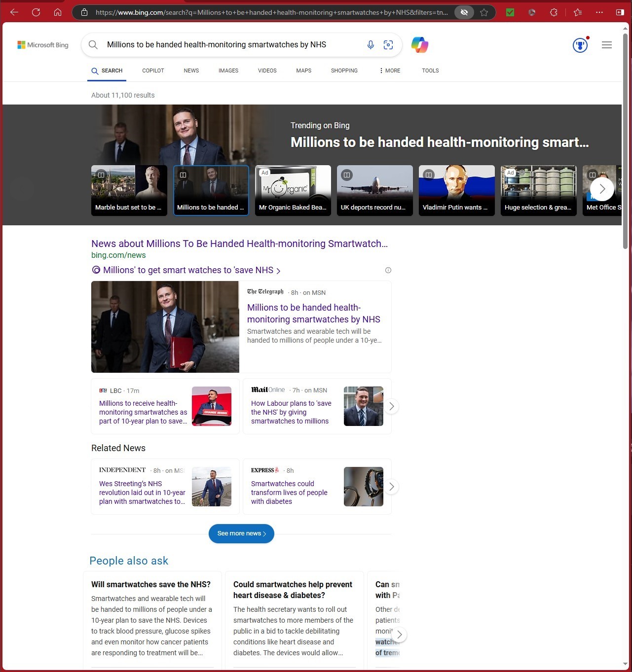Open visual search camera icon

(388, 45)
